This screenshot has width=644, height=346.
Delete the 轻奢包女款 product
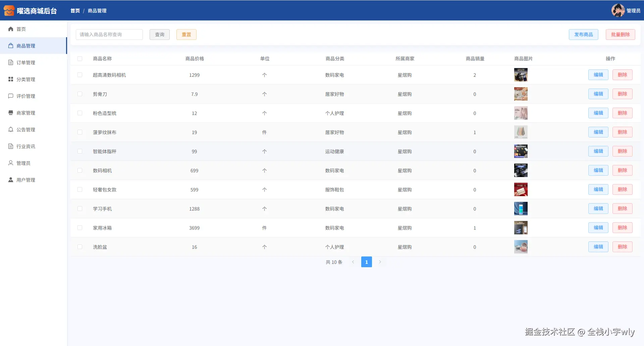click(x=623, y=189)
